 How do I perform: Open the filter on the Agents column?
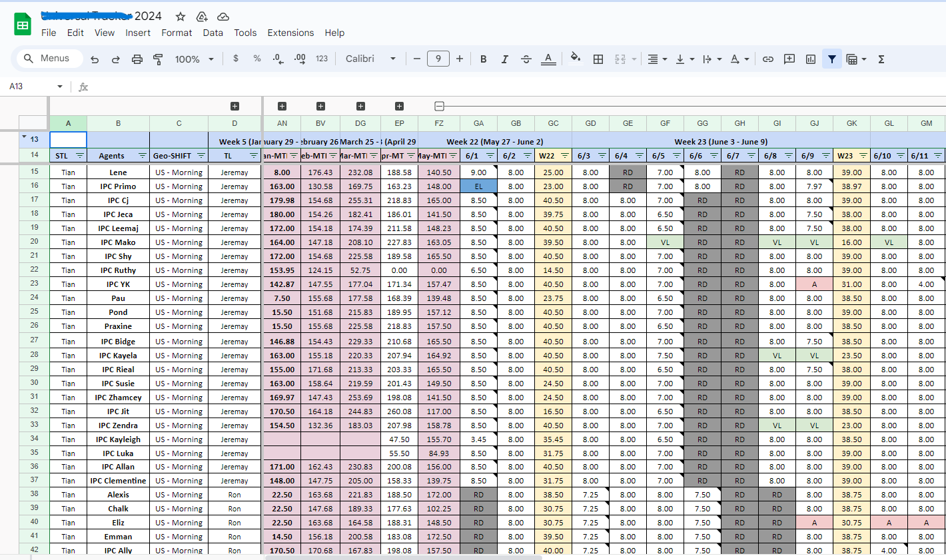tap(143, 156)
